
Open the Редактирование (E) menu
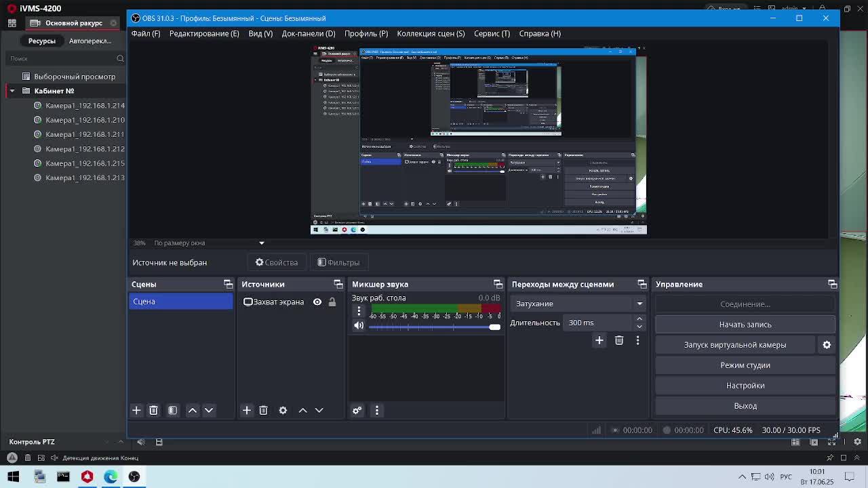[x=204, y=33]
